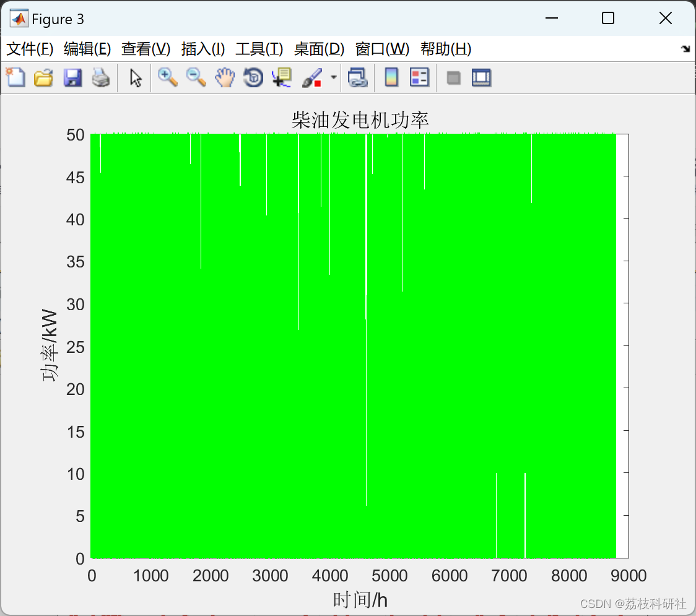Click the Link Plot icon
Image resolution: width=696 pixels, height=616 pixels.
[357, 77]
